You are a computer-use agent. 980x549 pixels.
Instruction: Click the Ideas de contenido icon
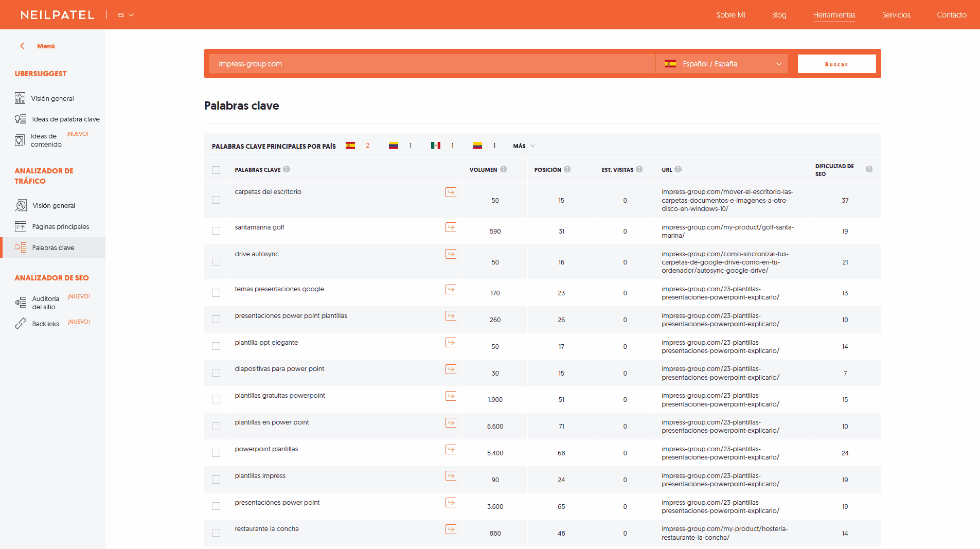coord(20,140)
